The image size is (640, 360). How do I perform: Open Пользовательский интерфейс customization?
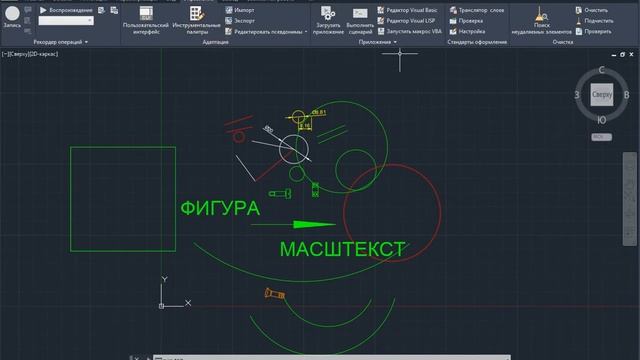(146, 20)
